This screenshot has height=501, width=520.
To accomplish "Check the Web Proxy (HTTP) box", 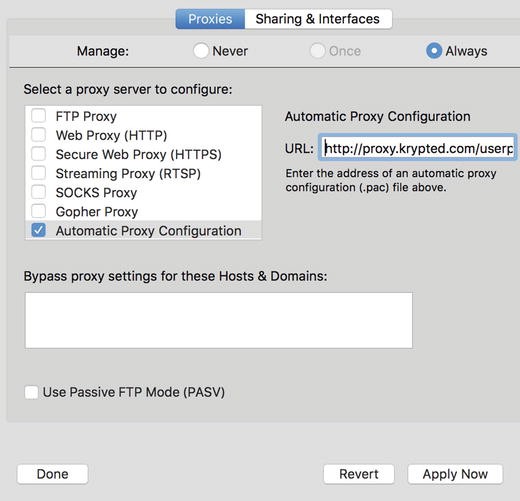I will (x=38, y=135).
